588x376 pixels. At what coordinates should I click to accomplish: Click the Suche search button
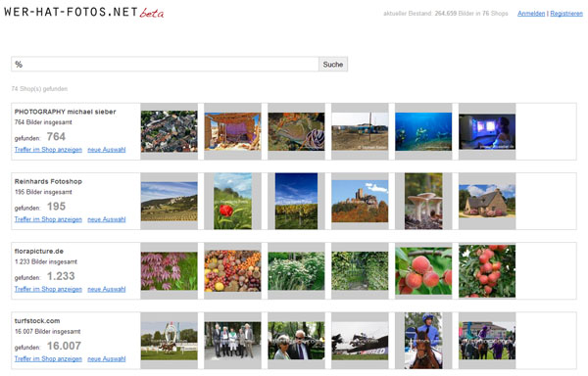pyautogui.click(x=333, y=65)
